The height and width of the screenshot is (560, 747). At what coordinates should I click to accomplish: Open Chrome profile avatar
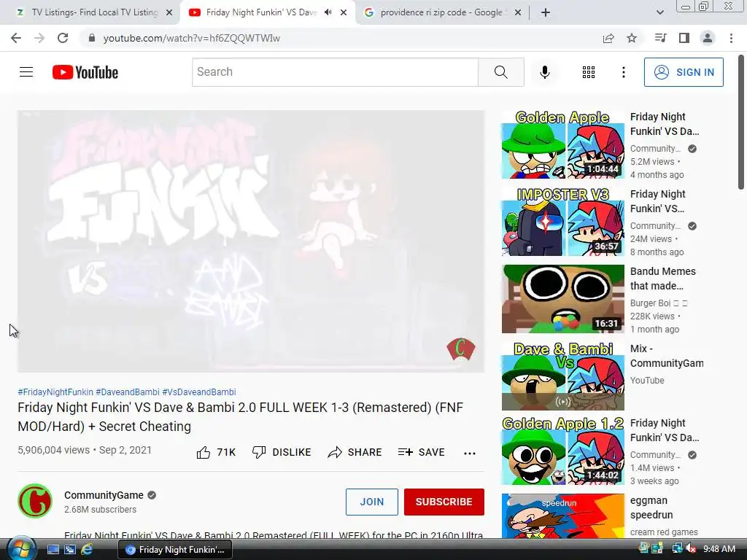708,38
